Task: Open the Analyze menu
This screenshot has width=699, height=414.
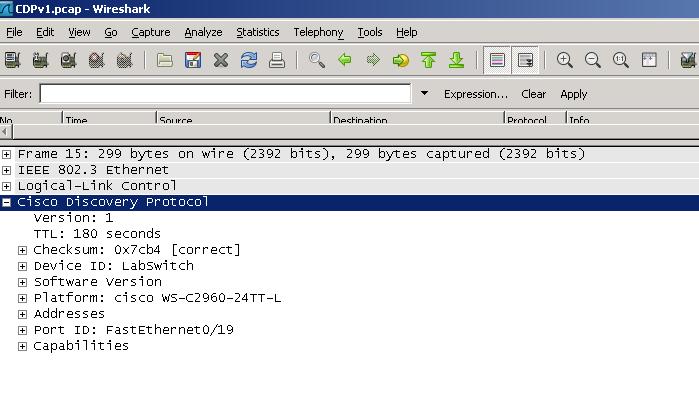Action: 203,32
